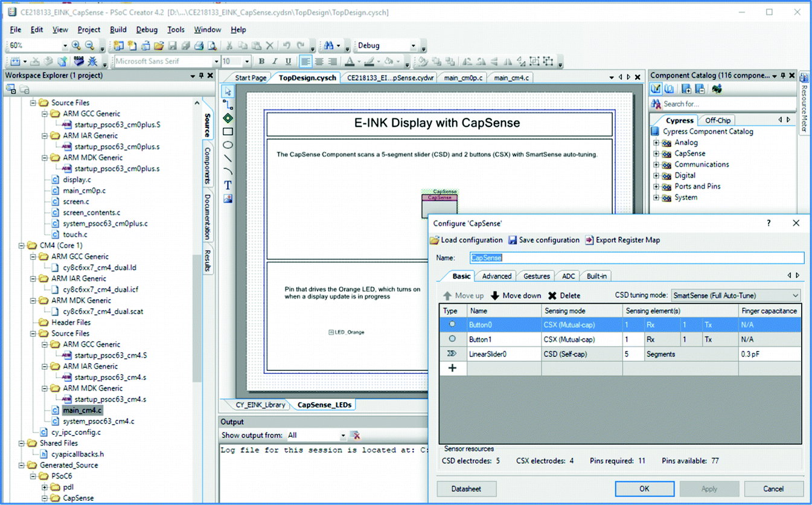Toggle Bold text formatting
The height and width of the screenshot is (505, 812).
261,62
